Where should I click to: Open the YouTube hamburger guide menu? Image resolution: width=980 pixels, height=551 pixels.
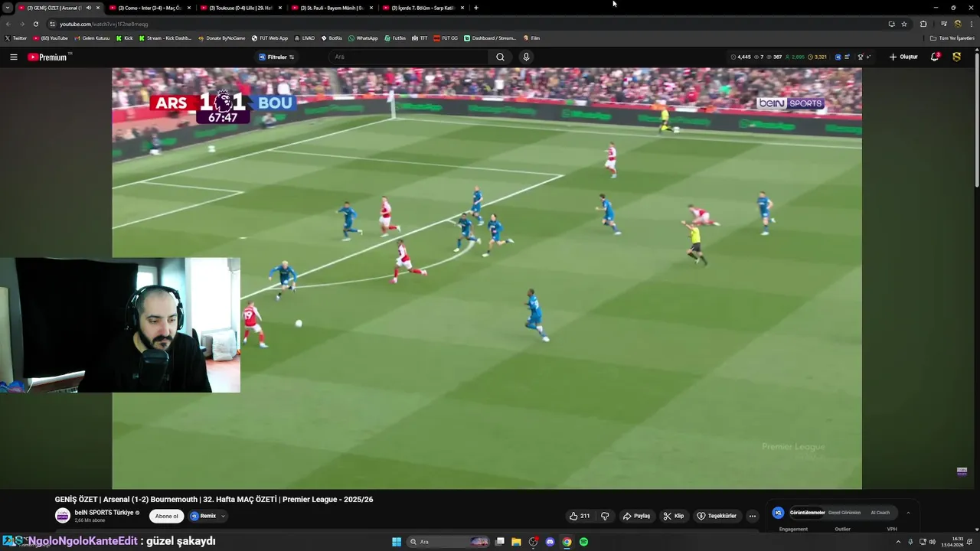tap(13, 57)
